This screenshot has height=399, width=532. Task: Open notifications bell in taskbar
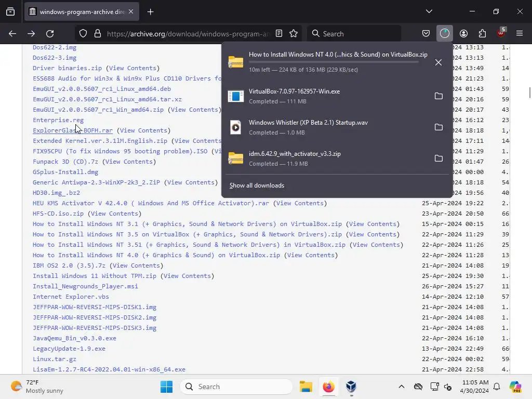click(x=497, y=387)
